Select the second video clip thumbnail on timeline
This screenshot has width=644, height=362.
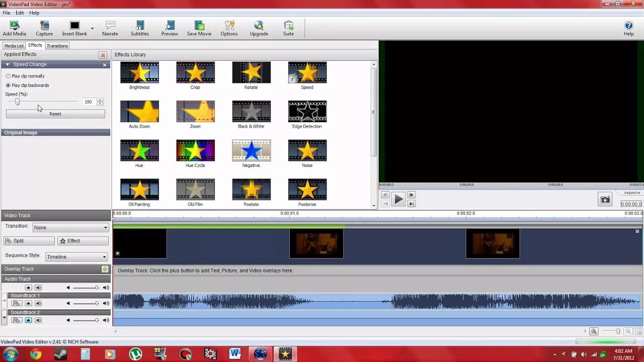[316, 244]
